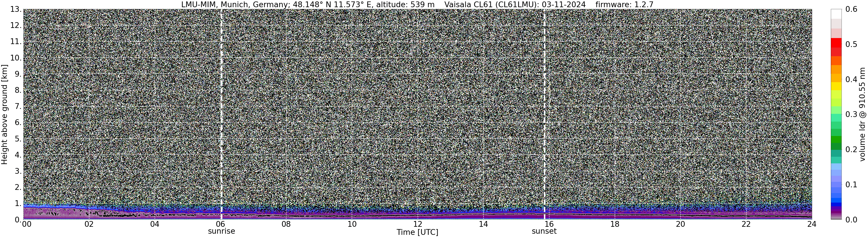The width and height of the screenshot is (868, 238).
Task: Click the '20' time tick label
Action: tap(681, 224)
